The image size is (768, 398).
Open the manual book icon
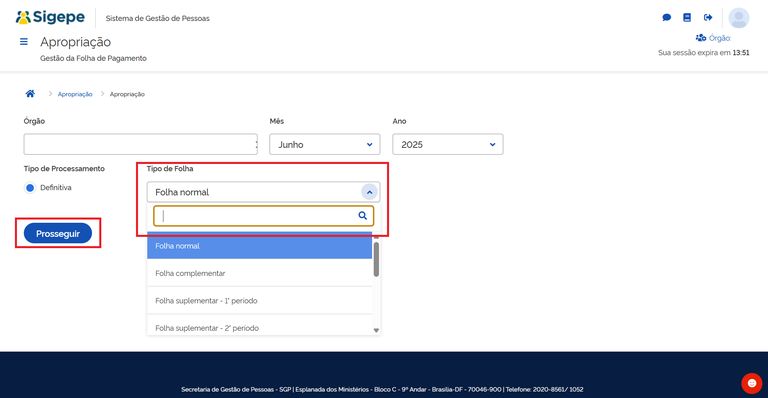(x=687, y=18)
